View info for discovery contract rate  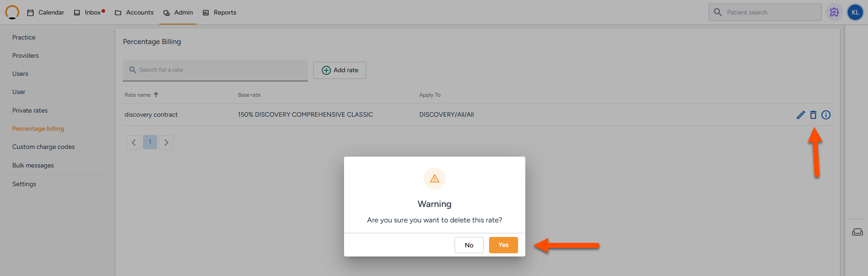tap(826, 115)
